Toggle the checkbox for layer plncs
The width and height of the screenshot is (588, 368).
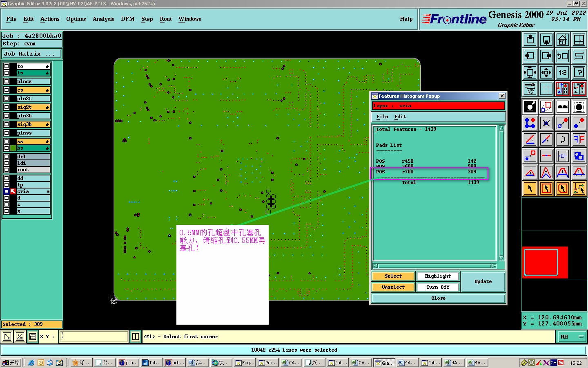pos(7,81)
